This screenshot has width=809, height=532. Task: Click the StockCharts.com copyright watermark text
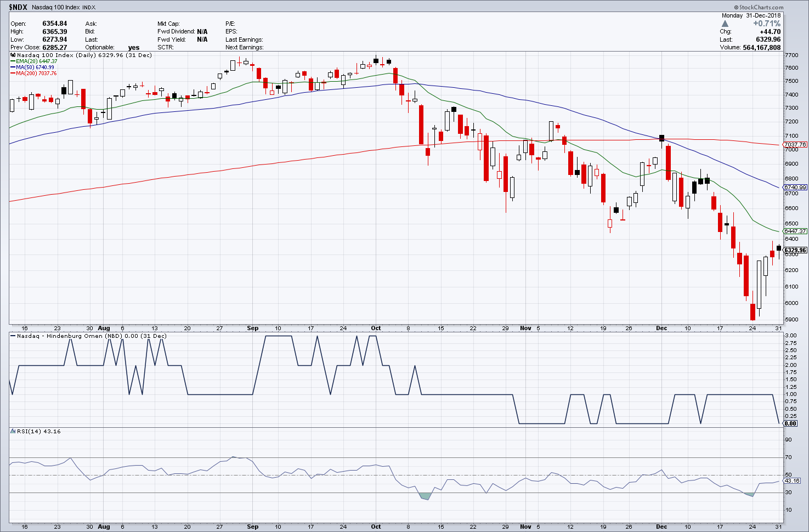point(759,7)
